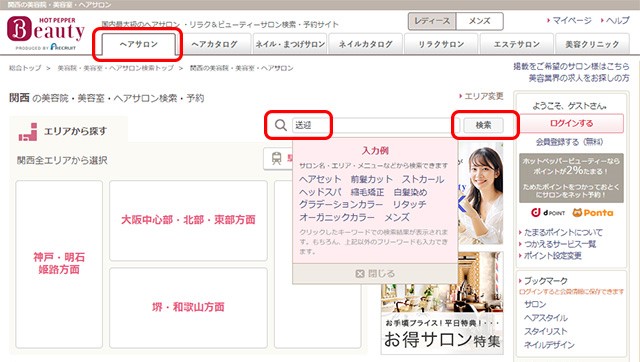Click the 会員登録する (無料) link
640x362 pixels.
coord(569,142)
